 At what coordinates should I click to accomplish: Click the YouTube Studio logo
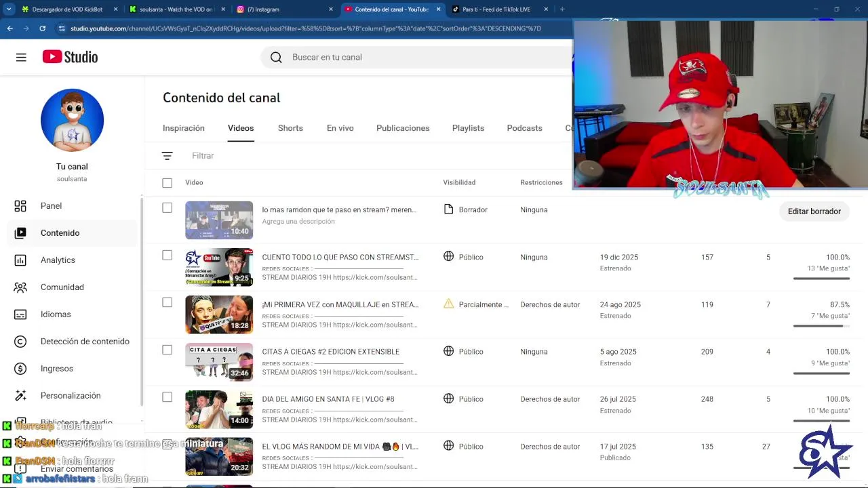click(x=70, y=57)
